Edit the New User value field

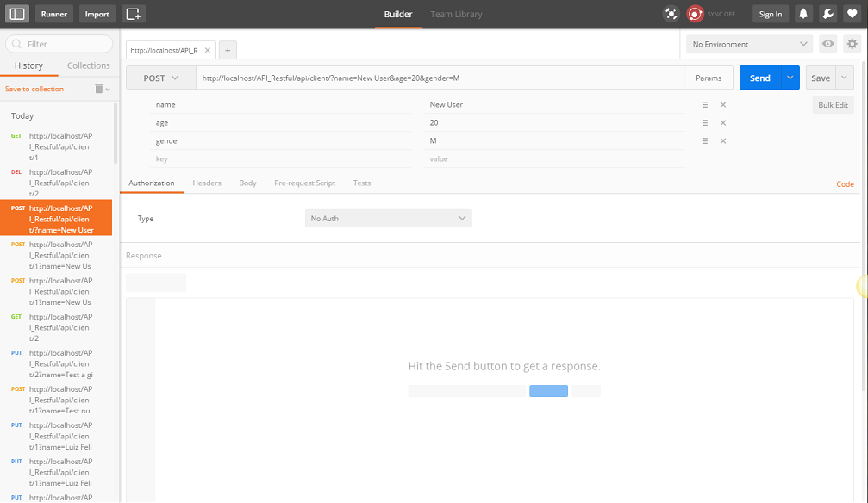(x=555, y=104)
